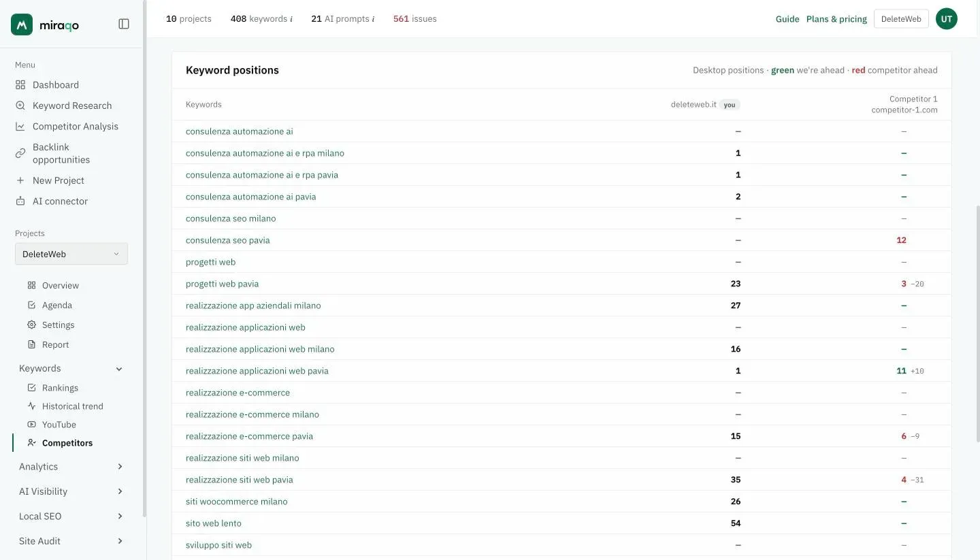Open the UT user avatar menu
The height and width of the screenshot is (560, 980).
point(947,19)
